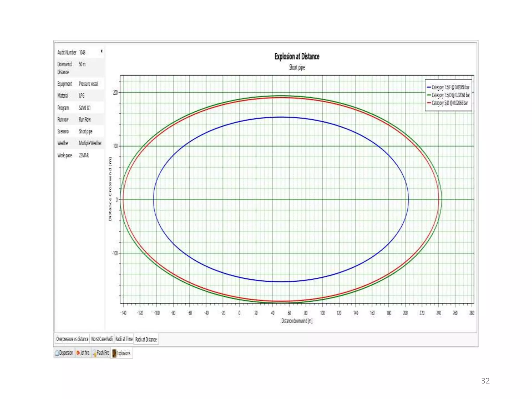Select the Radii at Time tab
This screenshot has height=399, width=532.
point(124,339)
